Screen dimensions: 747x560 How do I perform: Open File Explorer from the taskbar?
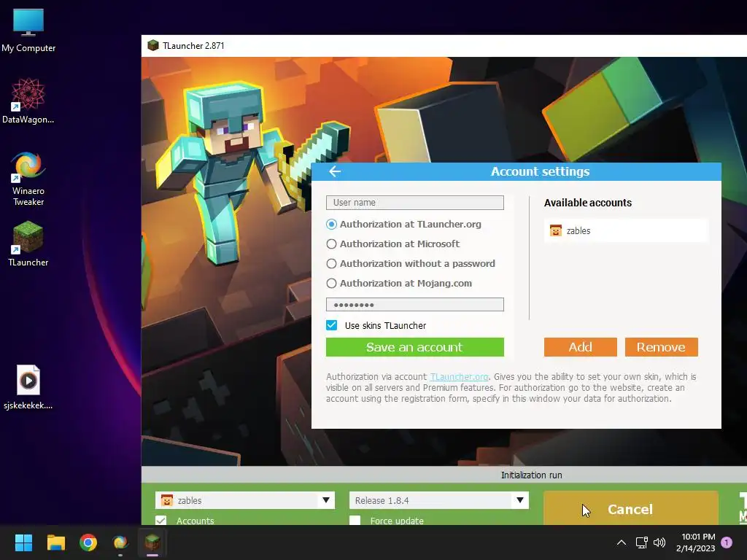[55, 542]
